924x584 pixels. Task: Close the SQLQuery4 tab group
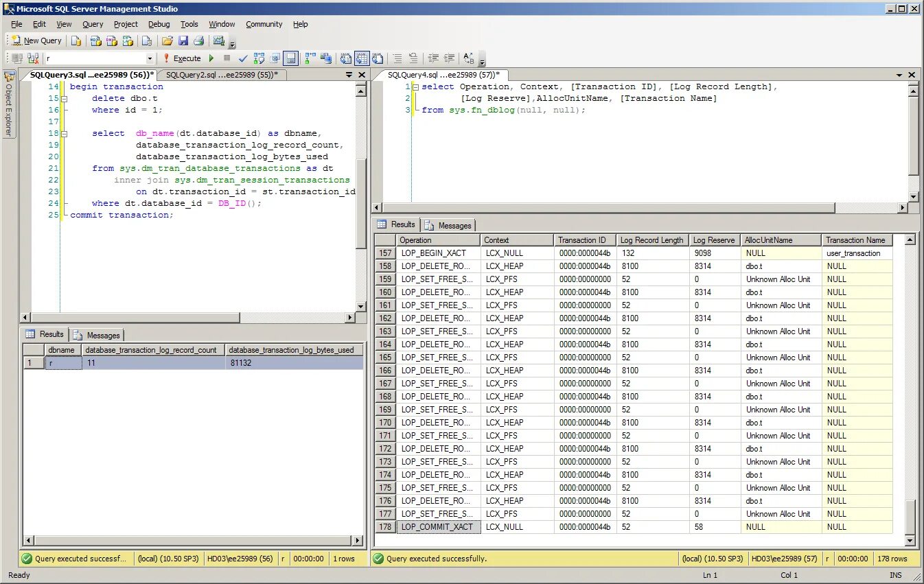(912, 75)
